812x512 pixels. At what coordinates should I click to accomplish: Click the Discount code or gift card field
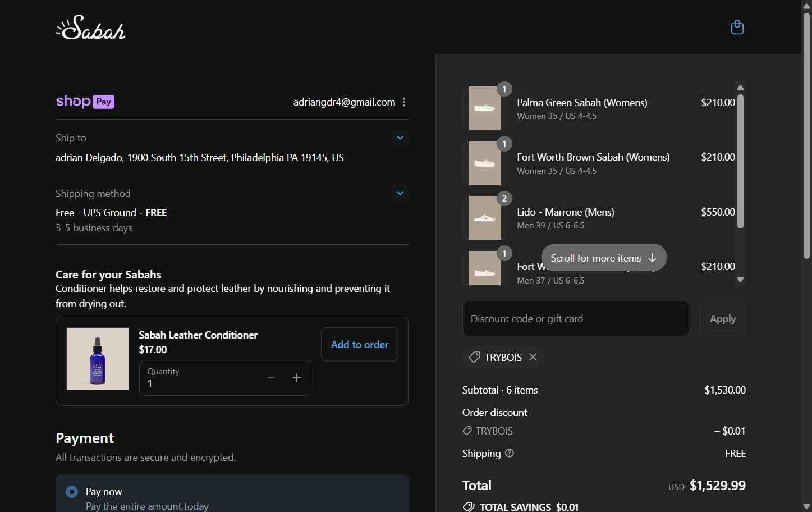(x=576, y=319)
